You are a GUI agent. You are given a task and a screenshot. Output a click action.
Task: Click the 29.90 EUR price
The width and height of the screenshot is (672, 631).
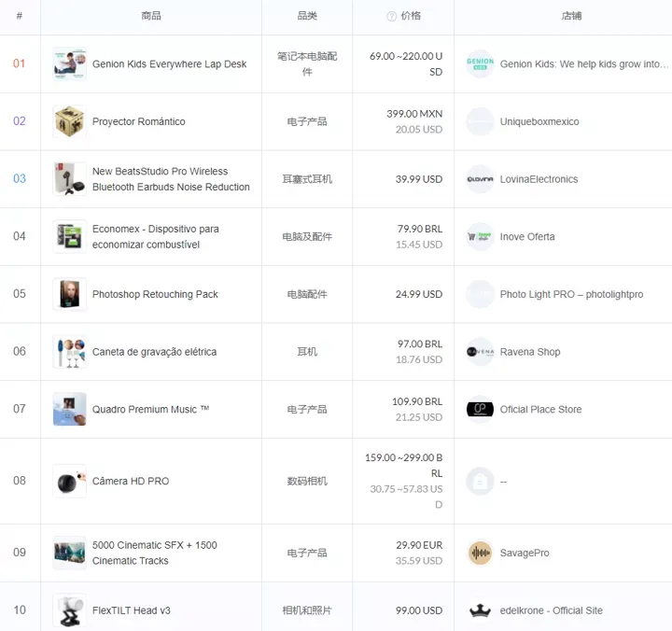coord(419,545)
